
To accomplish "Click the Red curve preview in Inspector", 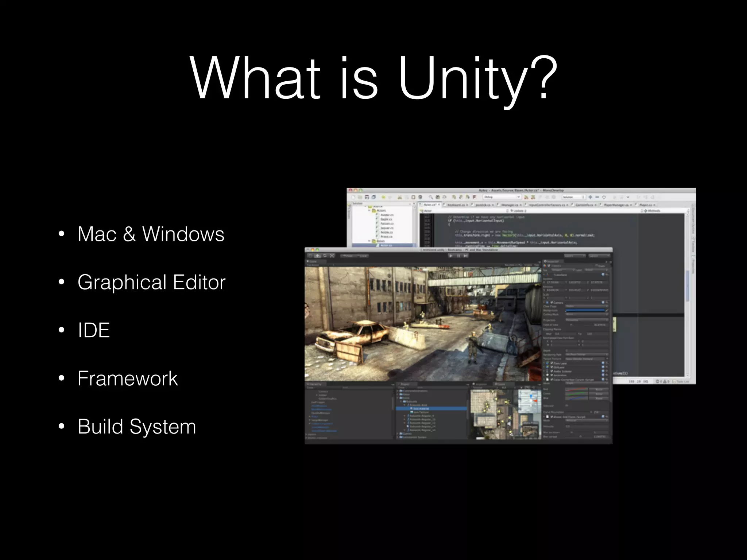I will [577, 389].
